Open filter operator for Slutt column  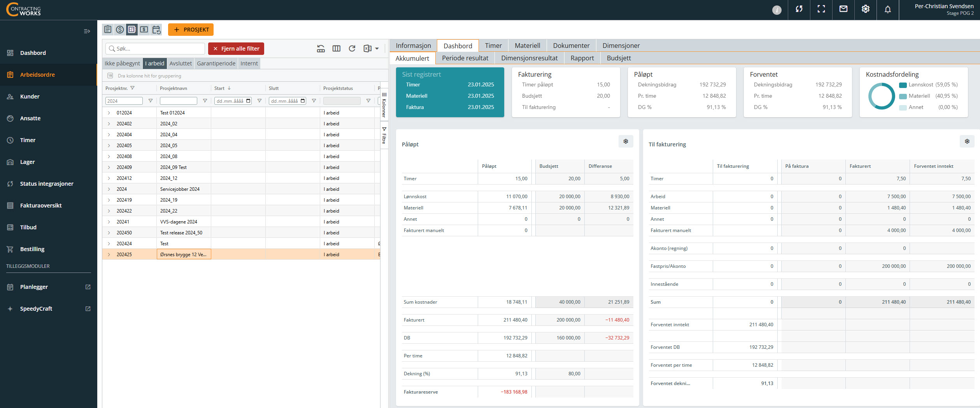pos(314,101)
